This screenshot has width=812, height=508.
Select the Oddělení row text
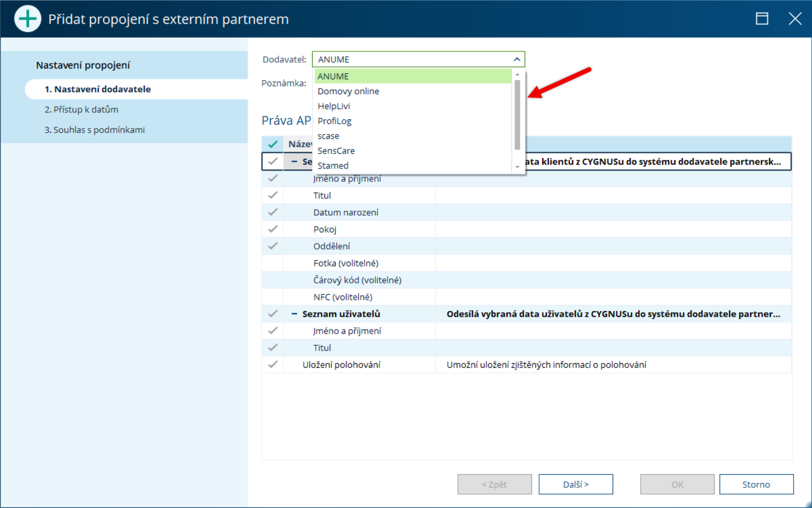point(332,246)
